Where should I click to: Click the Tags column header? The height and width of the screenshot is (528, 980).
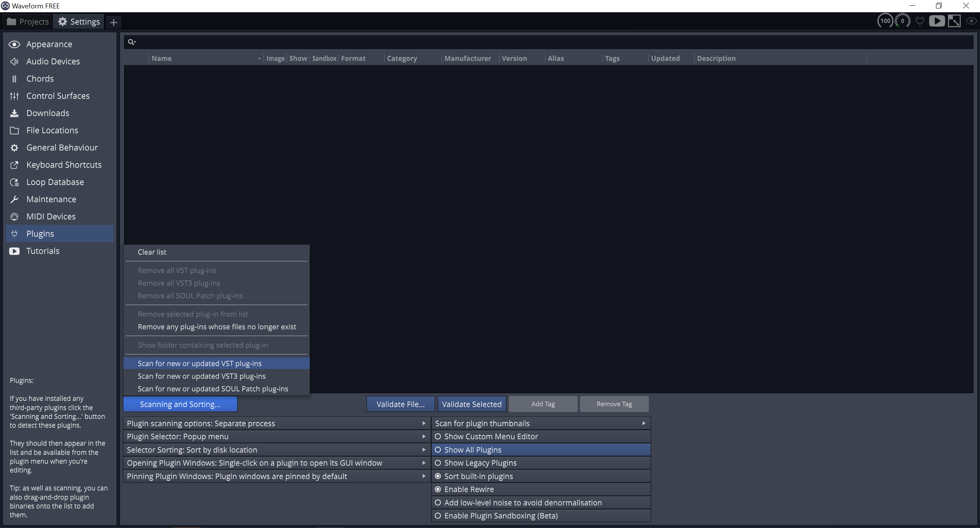click(x=625, y=59)
